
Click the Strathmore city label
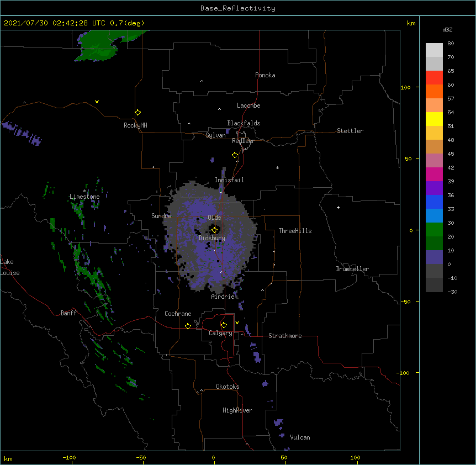point(285,336)
